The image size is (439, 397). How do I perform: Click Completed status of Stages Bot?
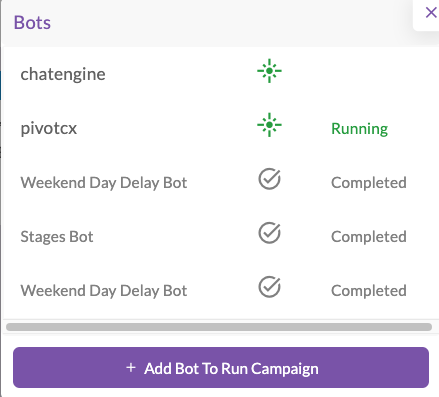pyautogui.click(x=369, y=237)
